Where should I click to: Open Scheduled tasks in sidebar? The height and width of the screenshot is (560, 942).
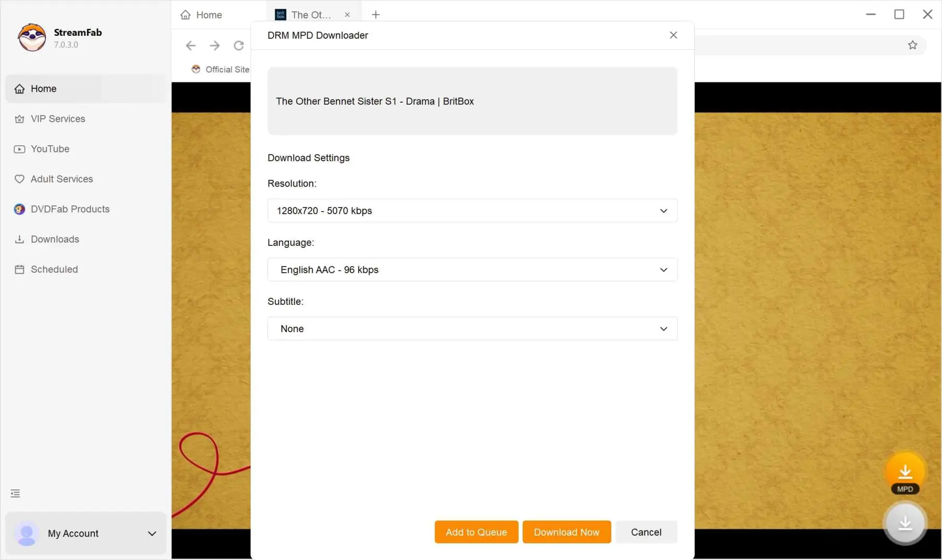(86, 269)
